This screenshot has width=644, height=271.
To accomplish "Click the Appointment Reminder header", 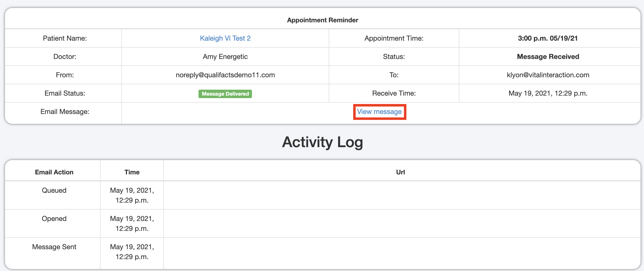I will (x=322, y=20).
